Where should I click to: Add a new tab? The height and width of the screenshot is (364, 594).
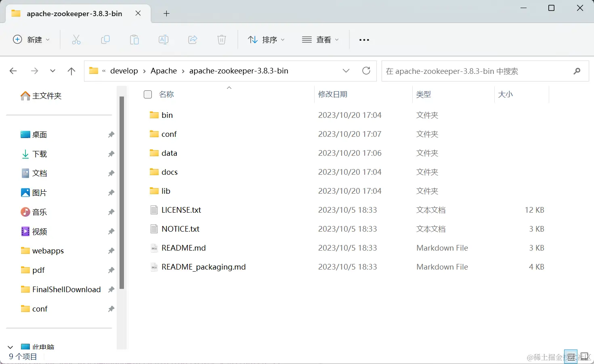pyautogui.click(x=166, y=14)
